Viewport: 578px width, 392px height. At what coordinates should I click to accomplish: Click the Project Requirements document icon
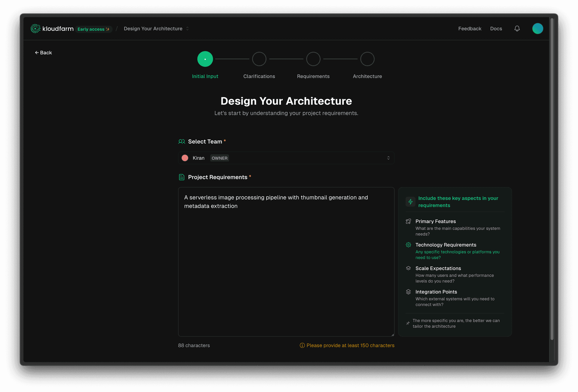[182, 177]
